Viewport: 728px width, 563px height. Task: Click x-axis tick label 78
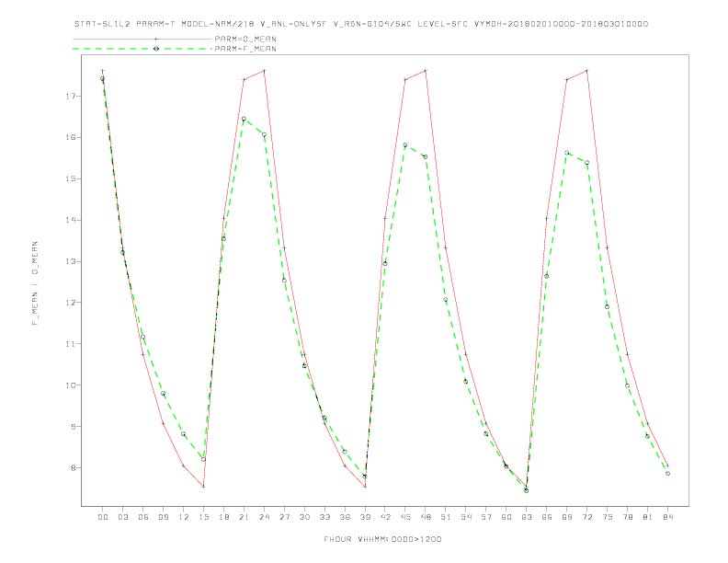[x=627, y=517]
